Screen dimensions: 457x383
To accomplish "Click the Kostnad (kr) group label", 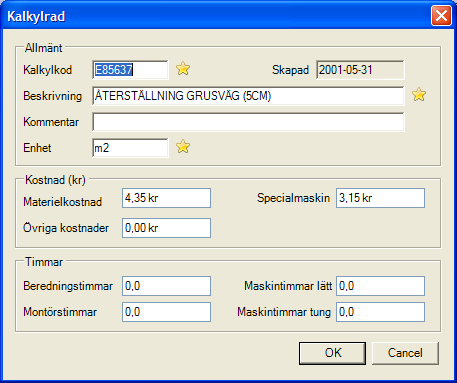I will (x=55, y=180).
